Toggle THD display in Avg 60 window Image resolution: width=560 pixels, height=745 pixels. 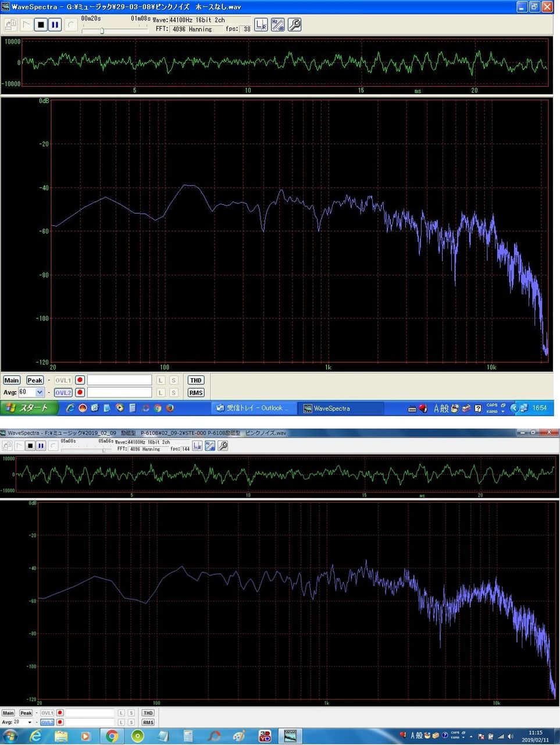[196, 380]
